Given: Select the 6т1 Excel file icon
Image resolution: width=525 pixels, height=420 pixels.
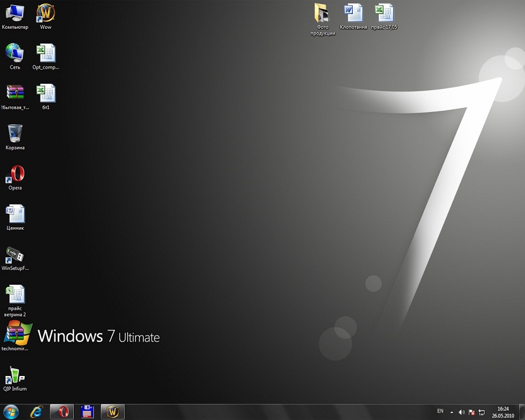Looking at the screenshot, I should tap(46, 97).
